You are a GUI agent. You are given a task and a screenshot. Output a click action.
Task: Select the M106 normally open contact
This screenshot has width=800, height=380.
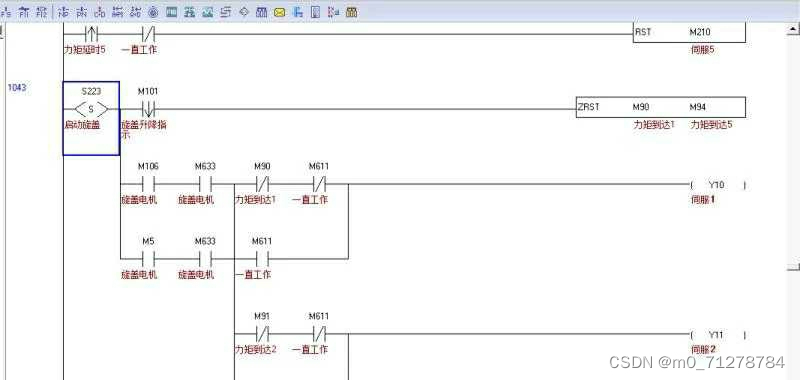tap(148, 184)
